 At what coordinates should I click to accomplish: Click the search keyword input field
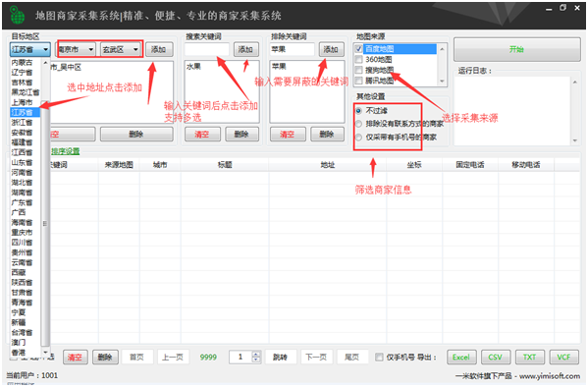[206, 49]
